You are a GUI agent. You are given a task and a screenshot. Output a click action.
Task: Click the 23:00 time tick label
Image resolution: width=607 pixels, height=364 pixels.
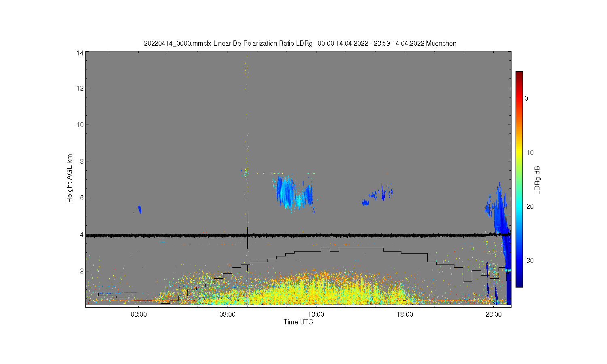[x=493, y=315]
